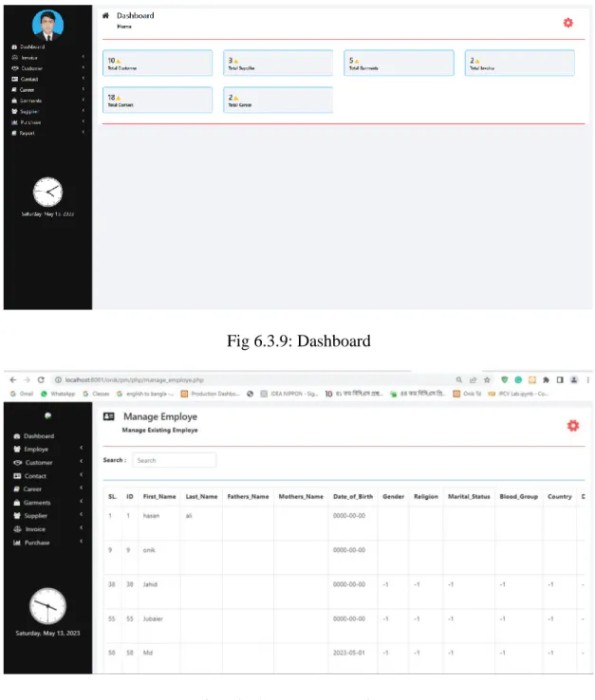Image resolution: width=595 pixels, height=700 pixels.
Task: Click the Supplier icon in the Manage Employe sidebar
Action: tap(17, 516)
